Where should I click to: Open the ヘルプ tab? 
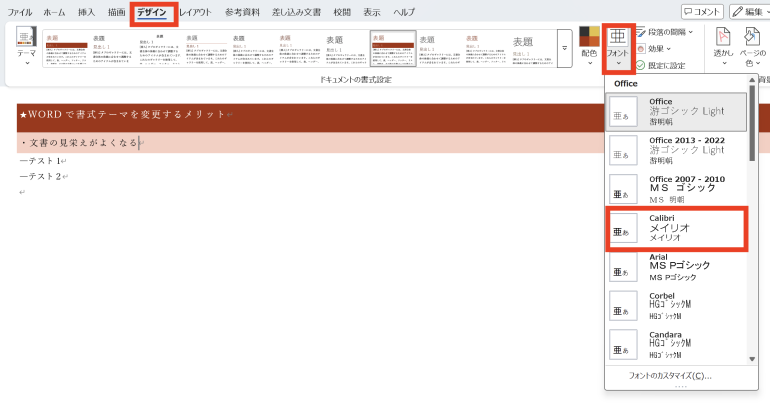pos(404,12)
